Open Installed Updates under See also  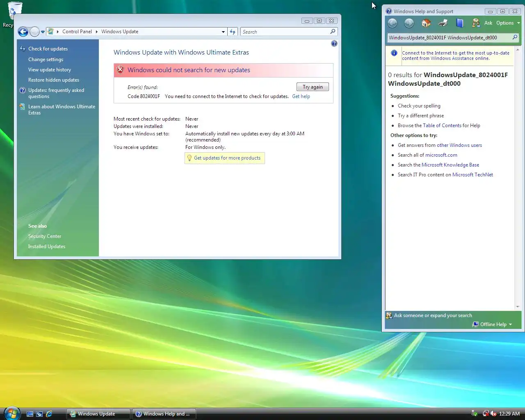(x=47, y=247)
